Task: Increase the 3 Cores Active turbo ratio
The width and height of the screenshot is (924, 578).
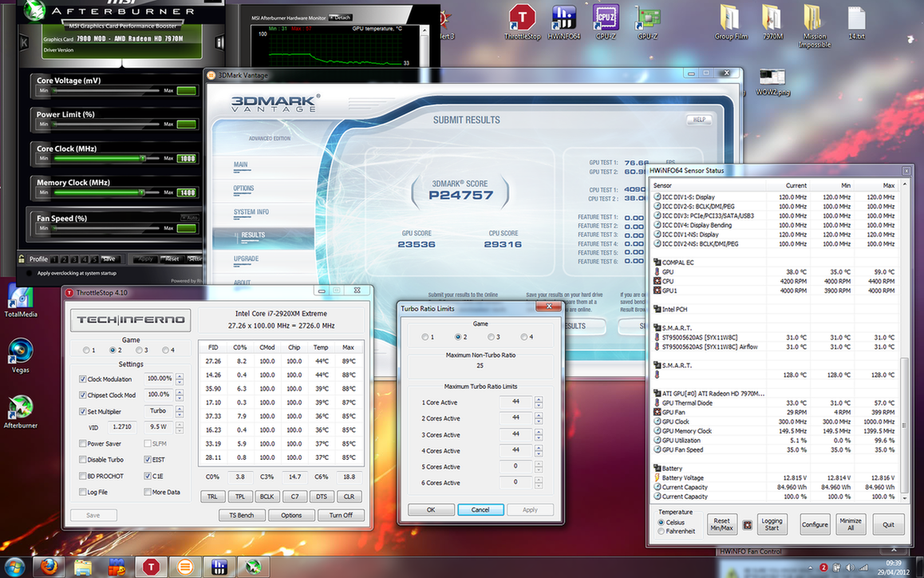Action: (538, 433)
